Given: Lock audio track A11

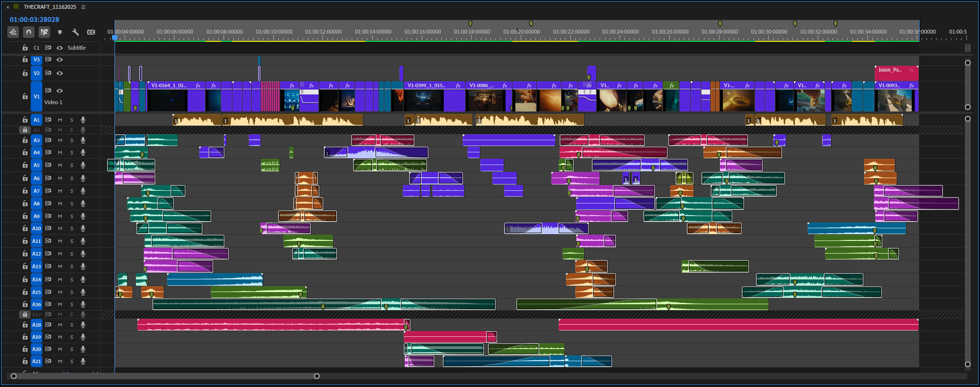Looking at the screenshot, I should (25, 241).
